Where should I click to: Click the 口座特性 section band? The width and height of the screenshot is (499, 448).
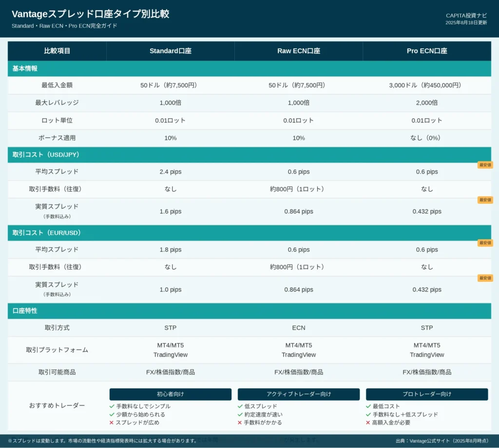click(249, 311)
